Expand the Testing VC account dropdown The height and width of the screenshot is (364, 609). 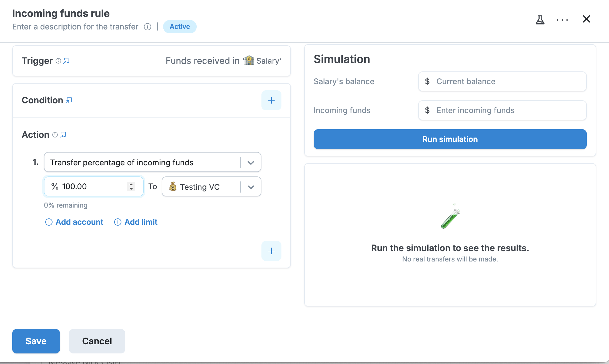coord(251,187)
